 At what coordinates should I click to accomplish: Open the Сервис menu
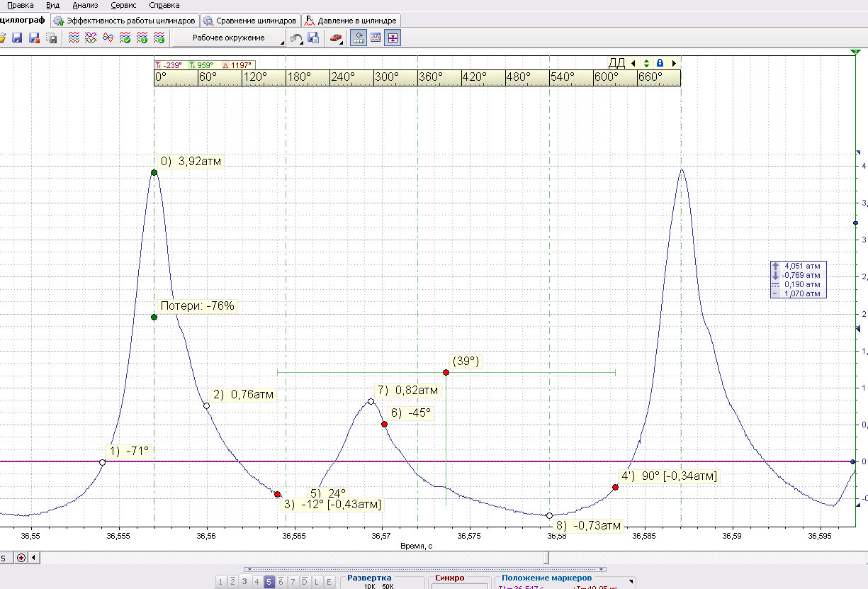(123, 5)
